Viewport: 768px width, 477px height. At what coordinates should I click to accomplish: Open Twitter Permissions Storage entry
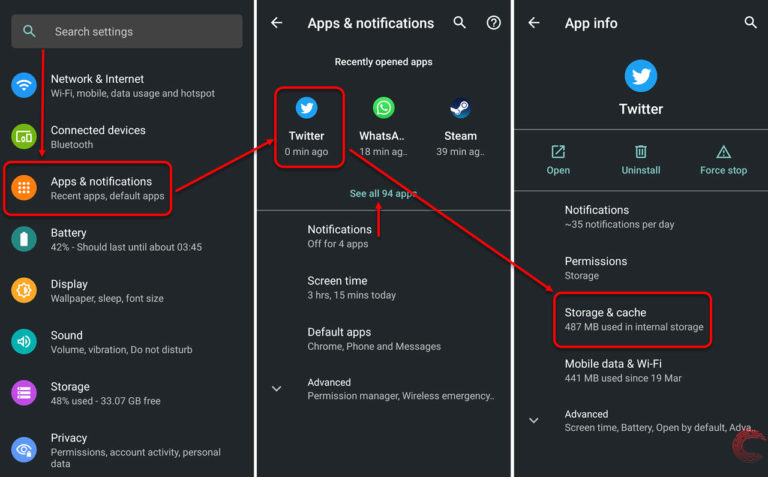tap(596, 268)
